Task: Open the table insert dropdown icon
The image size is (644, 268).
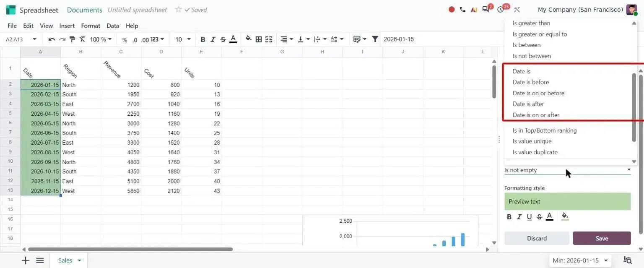Action: tap(360, 39)
